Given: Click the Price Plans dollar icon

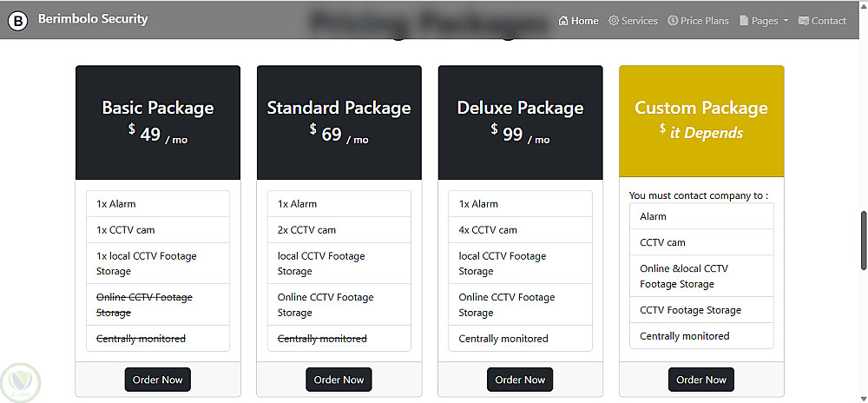Looking at the screenshot, I should pos(673,21).
